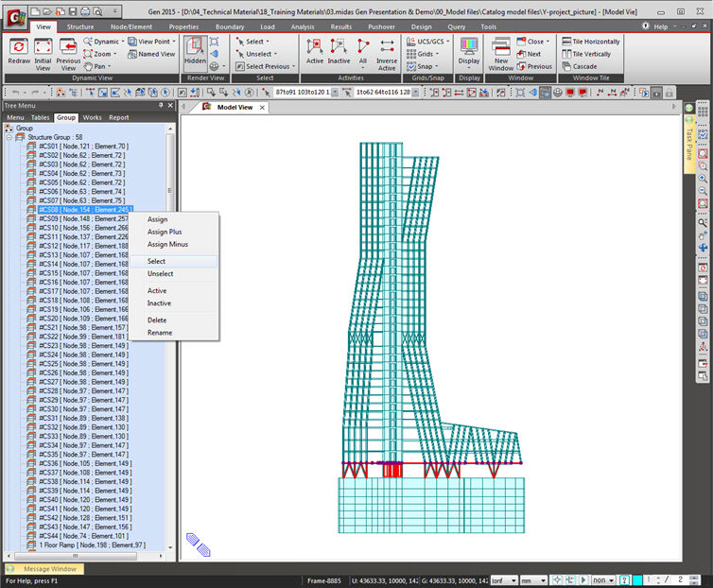Open the Works tab in Tree Menu
The height and width of the screenshot is (588, 713).
coord(92,118)
